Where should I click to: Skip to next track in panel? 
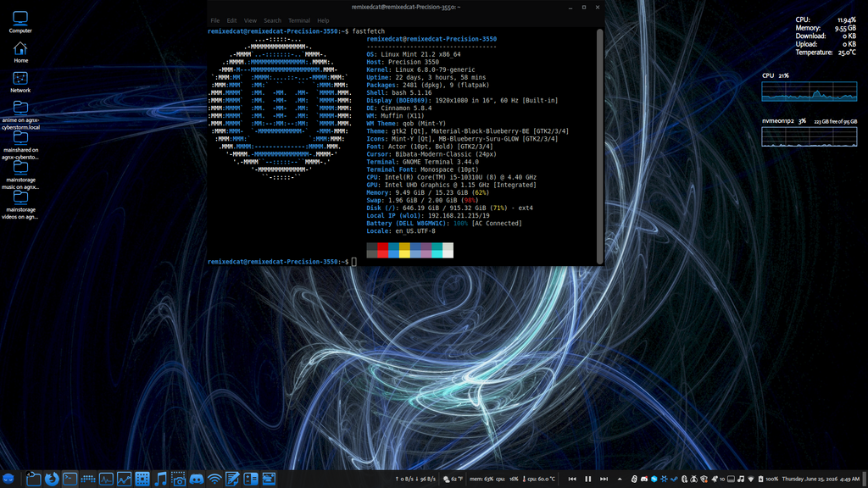tap(604, 479)
